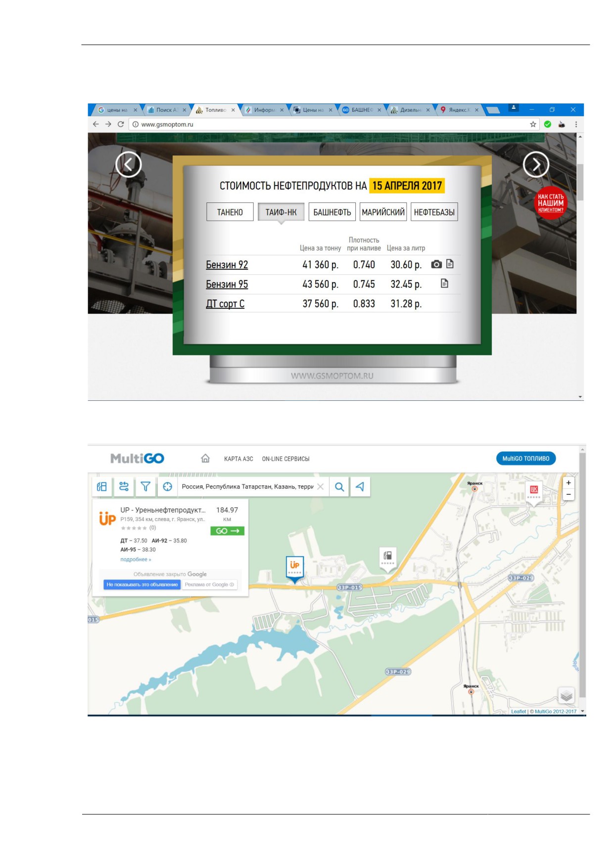
Task: Open the КАРТА АЗС menu item
Action: click(x=238, y=459)
